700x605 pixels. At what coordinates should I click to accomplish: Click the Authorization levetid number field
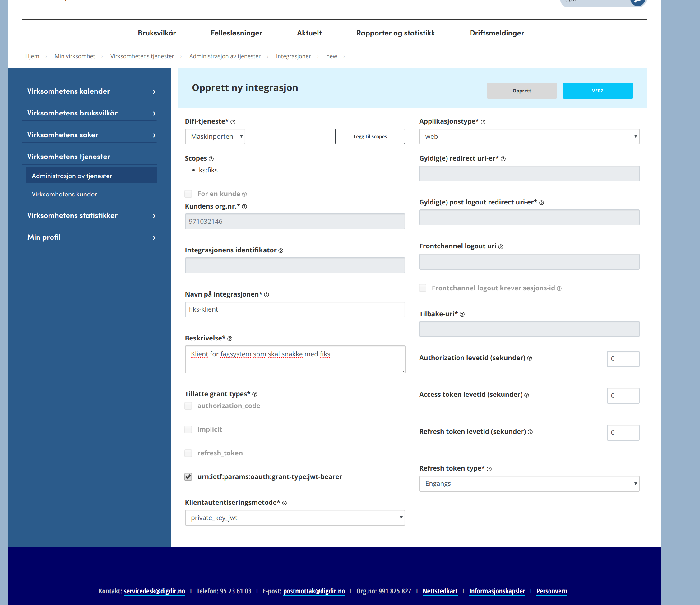[x=623, y=359]
